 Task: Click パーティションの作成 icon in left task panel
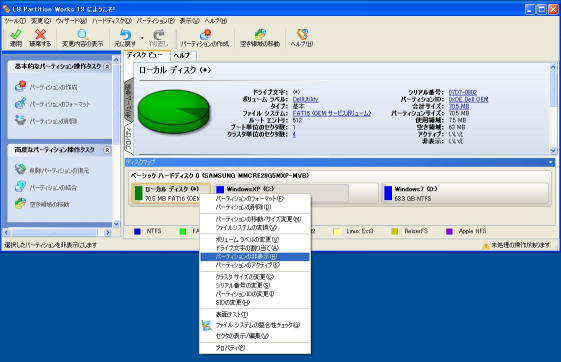pos(20,86)
